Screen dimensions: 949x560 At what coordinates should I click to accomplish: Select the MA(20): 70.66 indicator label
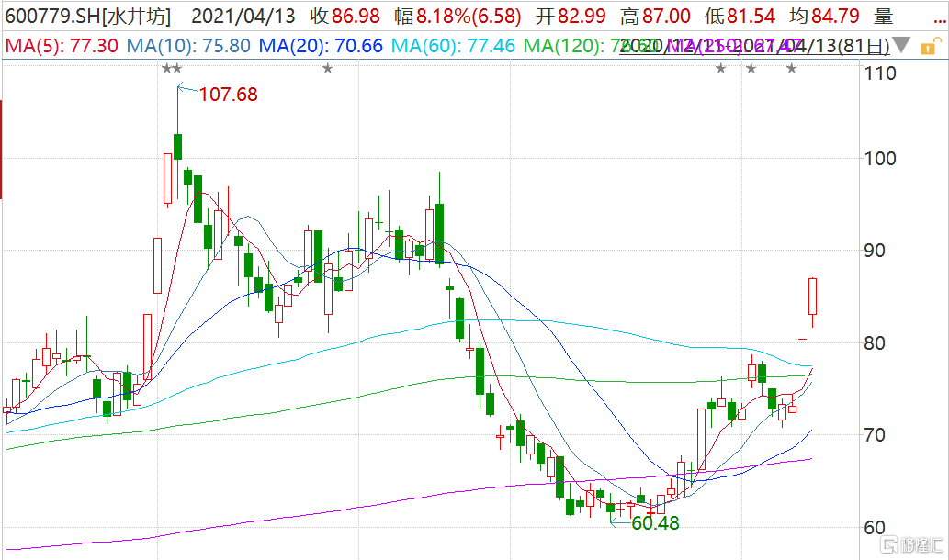(x=321, y=45)
